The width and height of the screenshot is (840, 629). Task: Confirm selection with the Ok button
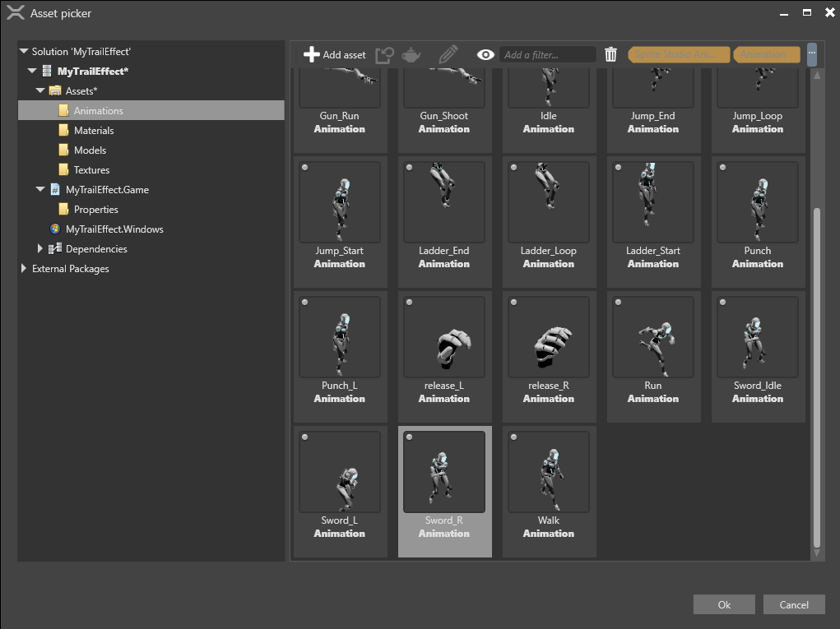(723, 604)
